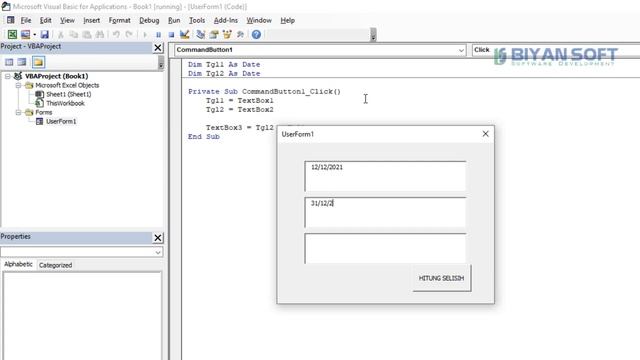
Task: Click the Project panel toolbar overflow arrow
Action: coord(161,62)
